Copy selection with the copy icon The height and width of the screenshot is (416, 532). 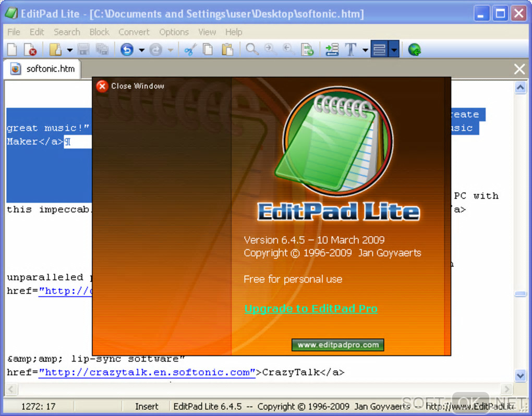(208, 50)
